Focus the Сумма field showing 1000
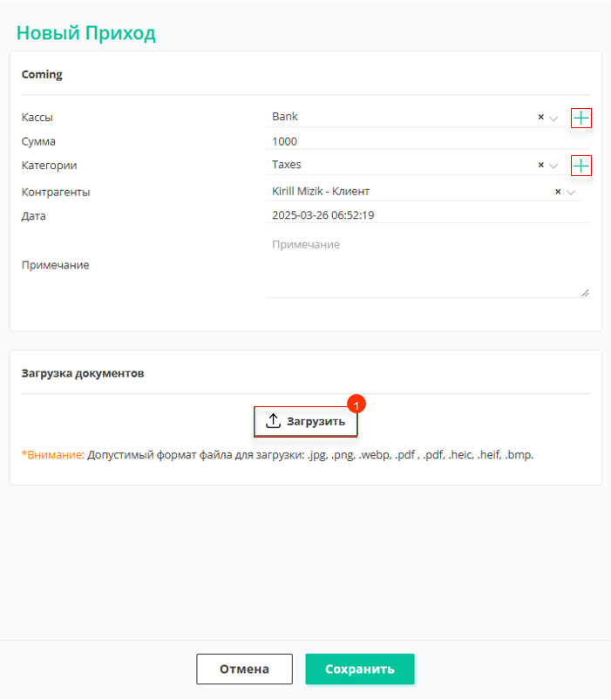The width and height of the screenshot is (611, 700). [428, 141]
